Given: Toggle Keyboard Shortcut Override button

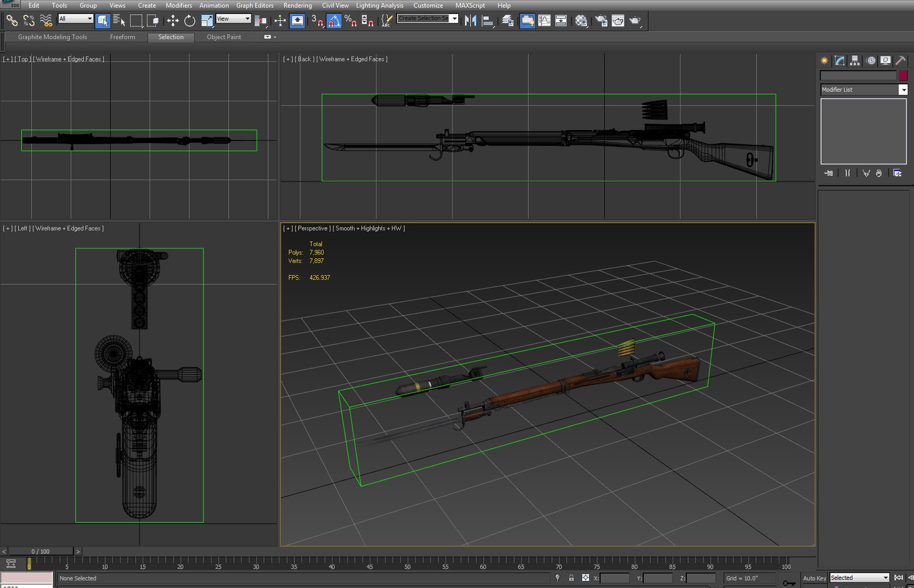Looking at the screenshot, I should point(297,21).
